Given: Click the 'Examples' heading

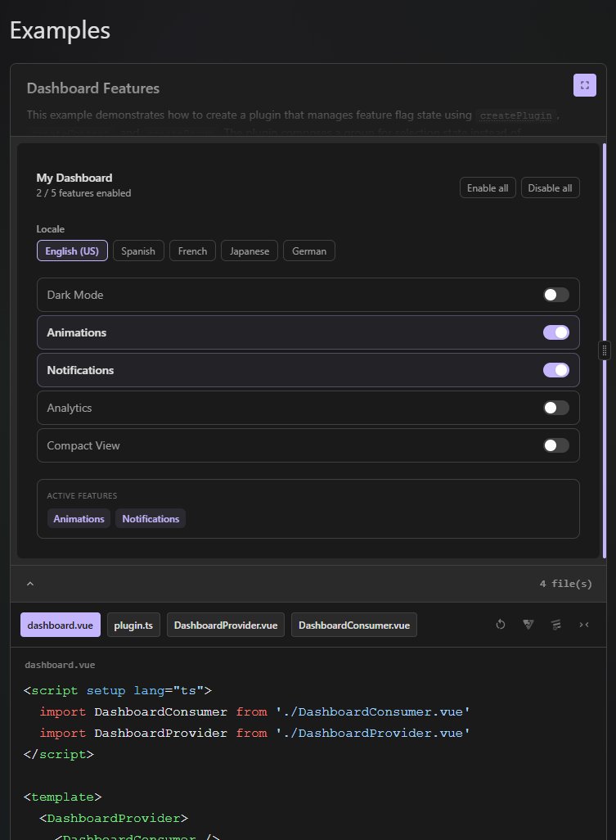Looking at the screenshot, I should tap(60, 30).
